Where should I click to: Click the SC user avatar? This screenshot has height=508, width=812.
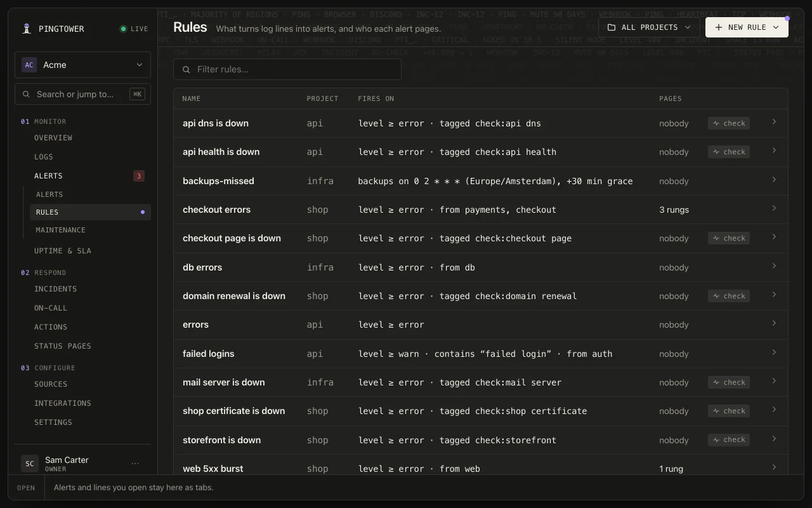[x=29, y=464]
